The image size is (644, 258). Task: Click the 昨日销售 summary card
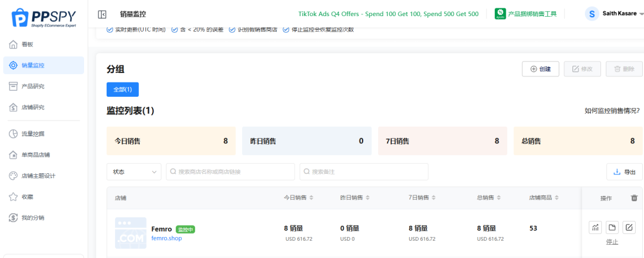[307, 141]
